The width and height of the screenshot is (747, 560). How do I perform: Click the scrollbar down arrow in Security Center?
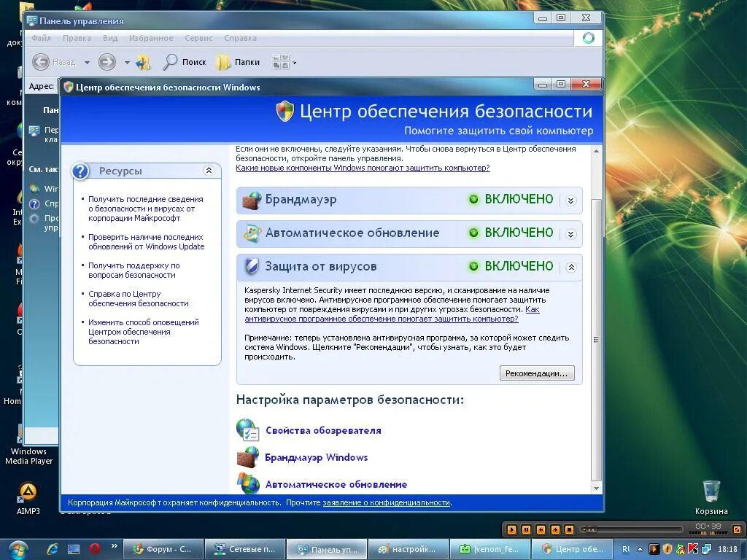coord(596,488)
